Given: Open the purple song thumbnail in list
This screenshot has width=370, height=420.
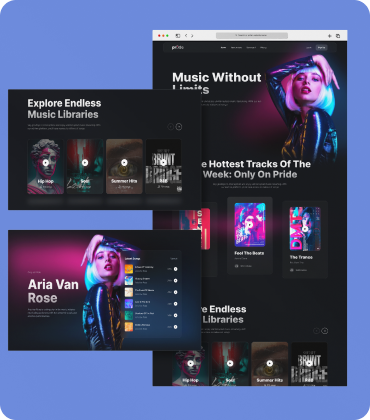Looking at the screenshot, I should (x=129, y=304).
